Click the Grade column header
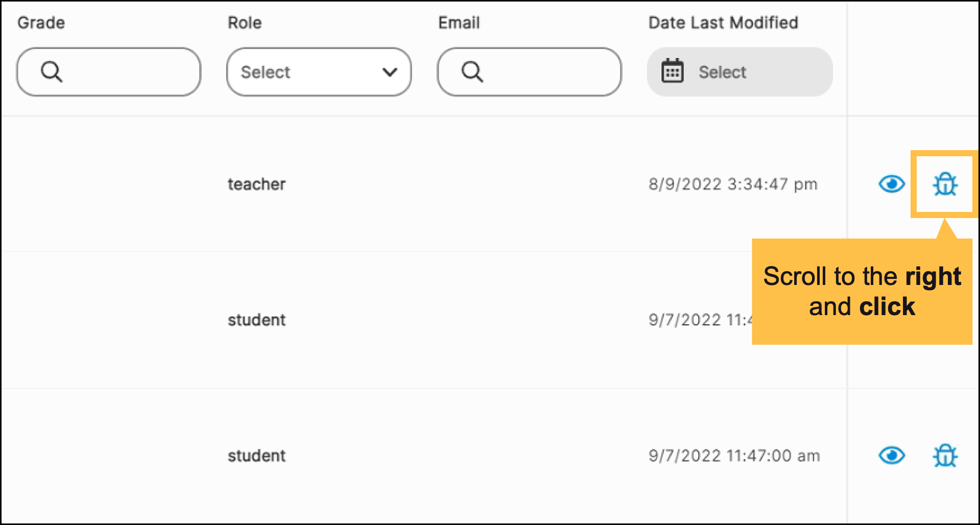Viewport: 980px width, 525px height. [x=41, y=22]
